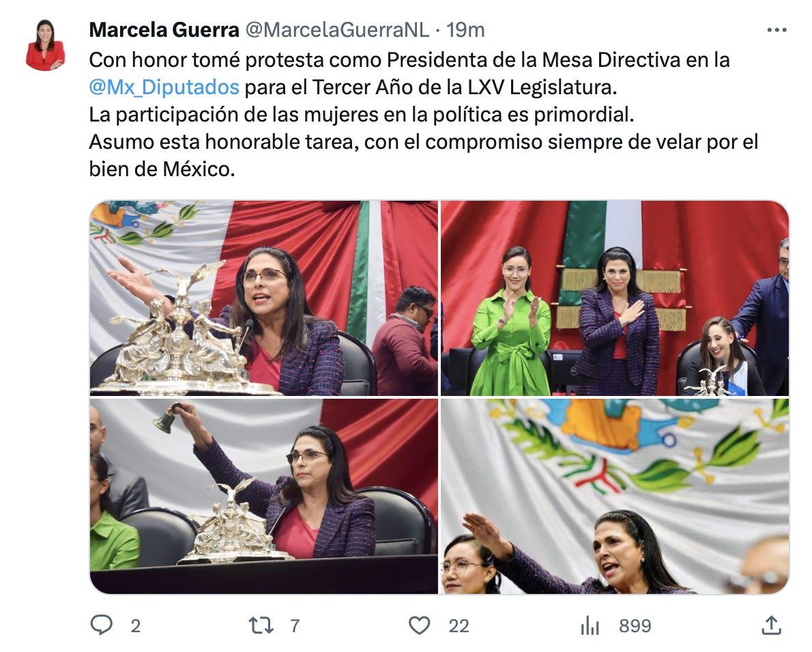This screenshot has height=652, width=812.
Task: Click the tweet text about Mesa Directiva
Action: [x=424, y=114]
